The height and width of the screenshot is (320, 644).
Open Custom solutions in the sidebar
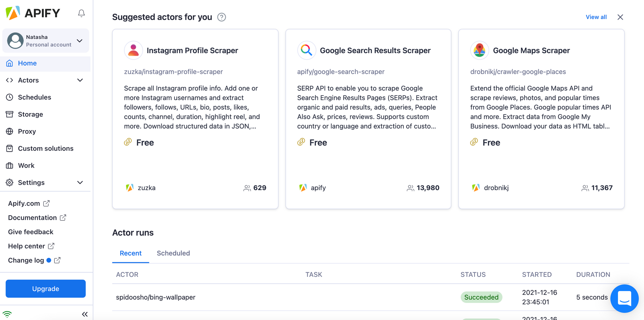tap(46, 149)
